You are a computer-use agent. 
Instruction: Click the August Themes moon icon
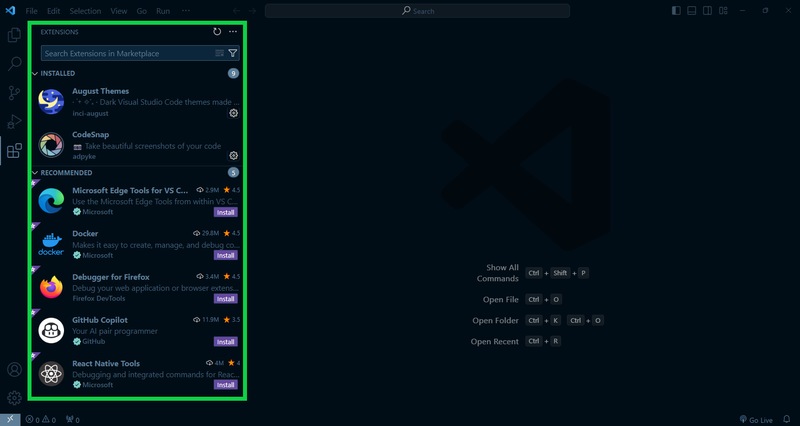[x=51, y=102]
